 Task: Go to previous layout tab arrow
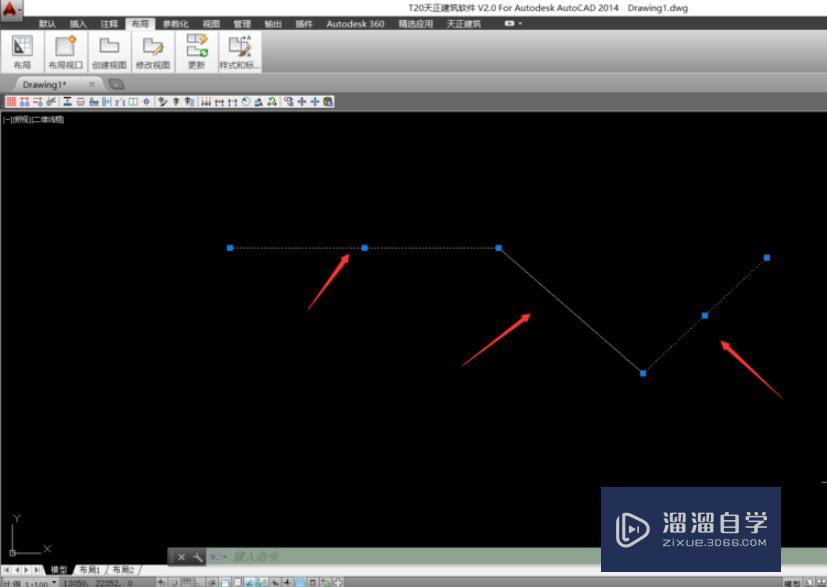[x=16, y=570]
